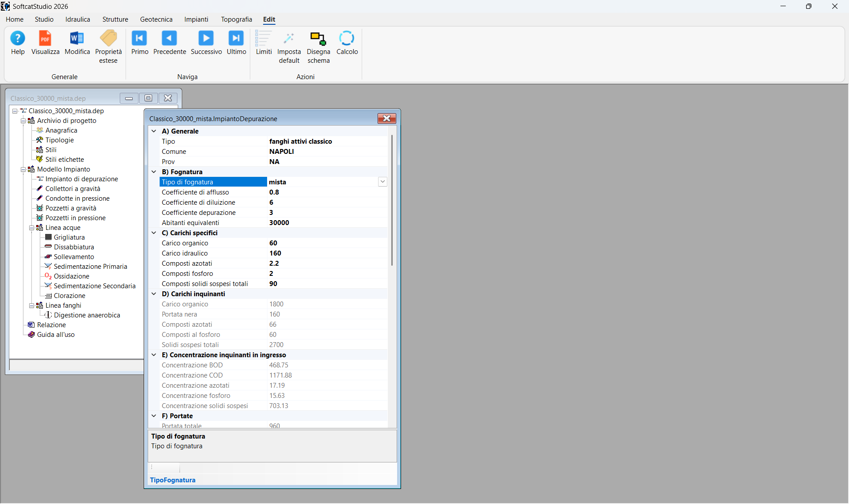Image resolution: width=849 pixels, height=504 pixels.
Task: Select Digestione anaerobica node
Action: (87, 315)
